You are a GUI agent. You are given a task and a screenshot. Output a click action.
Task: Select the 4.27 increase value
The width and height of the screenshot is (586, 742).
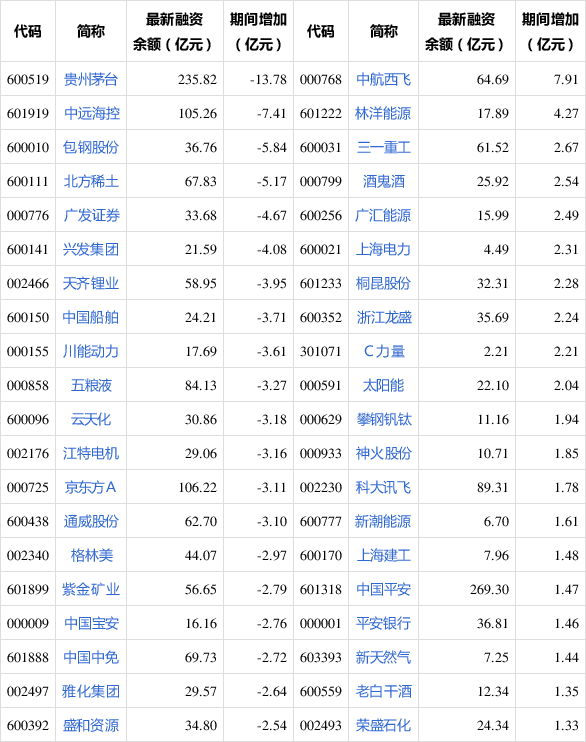[x=566, y=113]
